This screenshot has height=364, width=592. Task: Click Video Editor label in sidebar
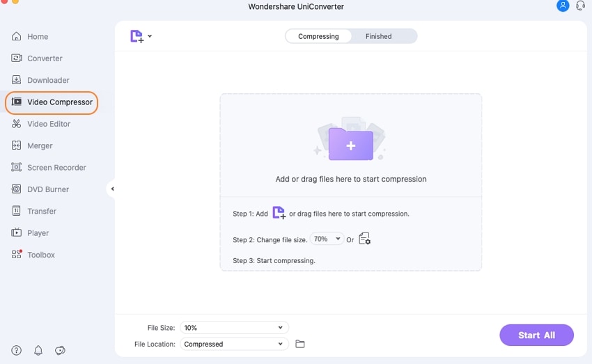49,124
